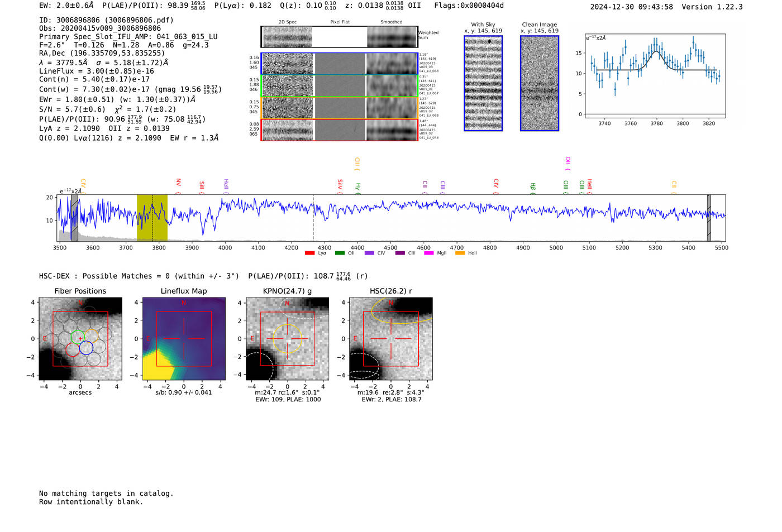The image size is (782, 532).
Task: Click the 'No matching targets in catalog.' text
Action: (x=106, y=493)
